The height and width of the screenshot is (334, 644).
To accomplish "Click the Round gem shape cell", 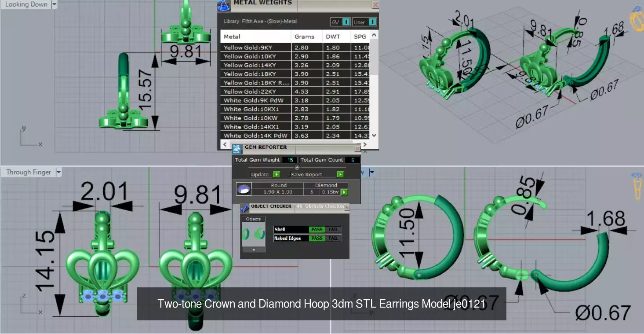I will coord(278,185).
